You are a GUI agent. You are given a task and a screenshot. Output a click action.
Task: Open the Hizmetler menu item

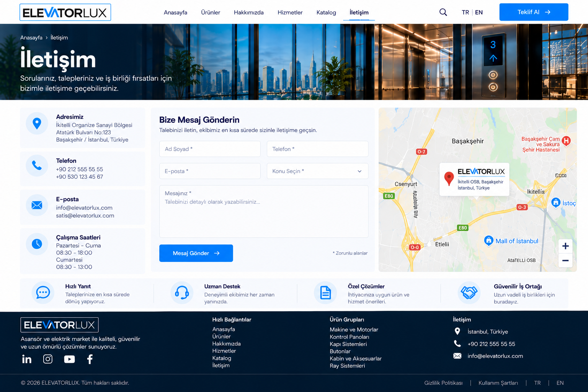click(x=290, y=12)
